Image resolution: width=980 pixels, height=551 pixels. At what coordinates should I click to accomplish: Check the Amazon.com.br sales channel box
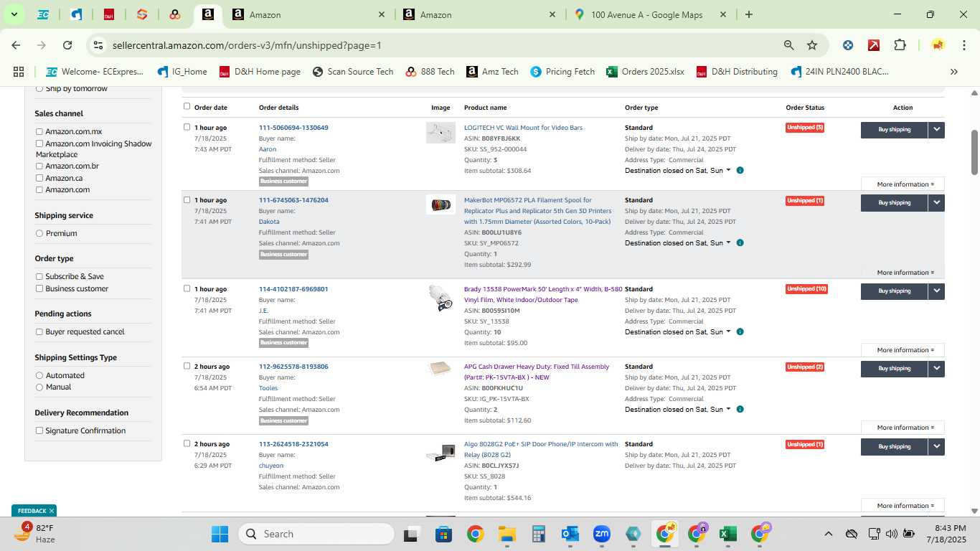[x=39, y=166]
